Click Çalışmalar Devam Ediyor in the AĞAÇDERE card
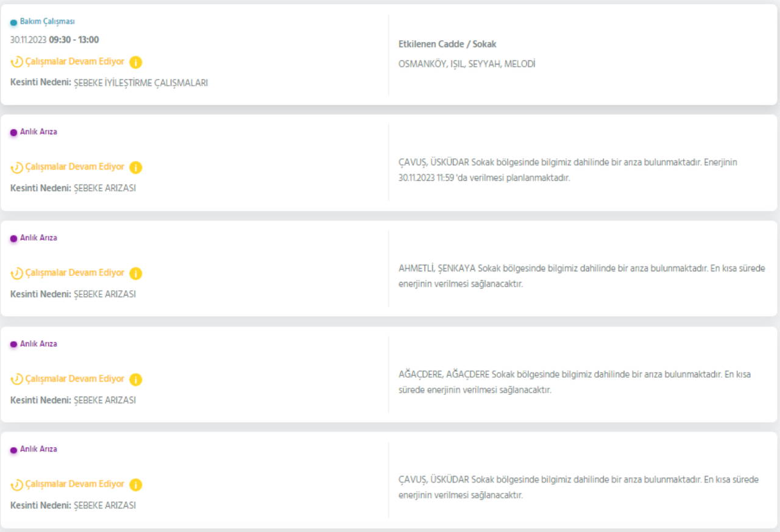Viewport: 780px width, 532px height. [x=74, y=379]
